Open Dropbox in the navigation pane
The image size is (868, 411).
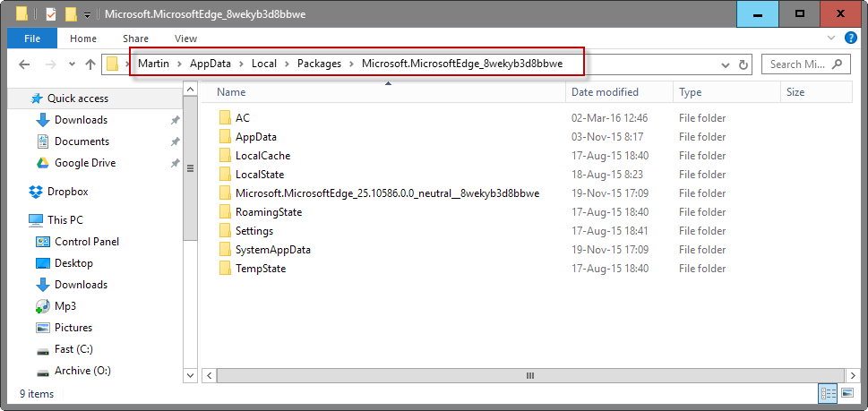click(x=67, y=192)
